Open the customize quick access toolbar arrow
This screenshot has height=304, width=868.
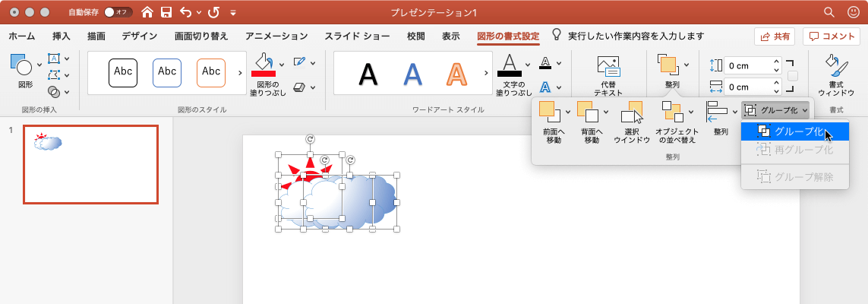coord(232,12)
